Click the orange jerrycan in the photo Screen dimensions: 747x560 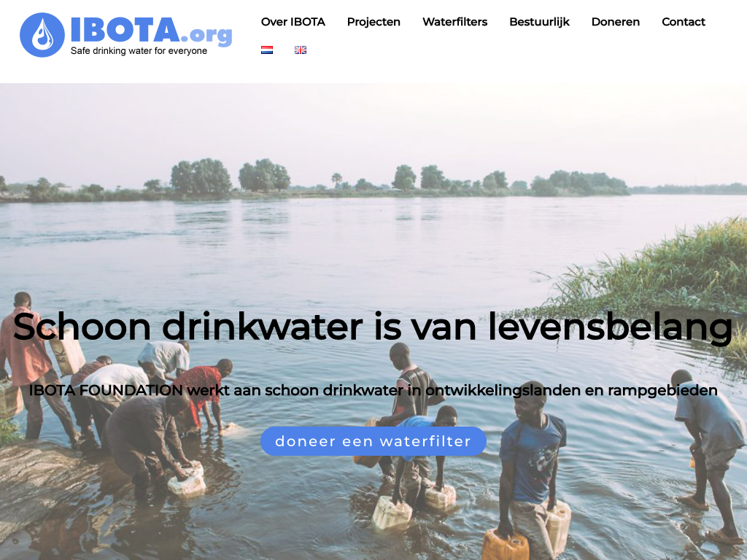point(506,545)
